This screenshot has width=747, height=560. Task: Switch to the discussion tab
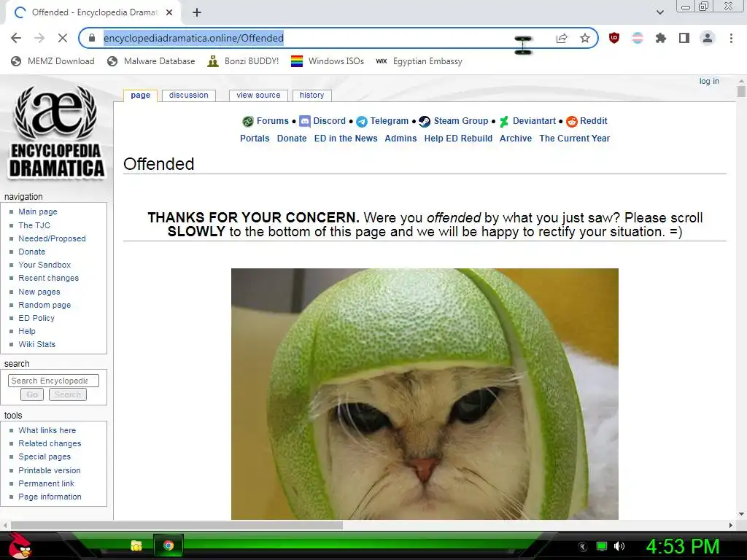coord(189,96)
